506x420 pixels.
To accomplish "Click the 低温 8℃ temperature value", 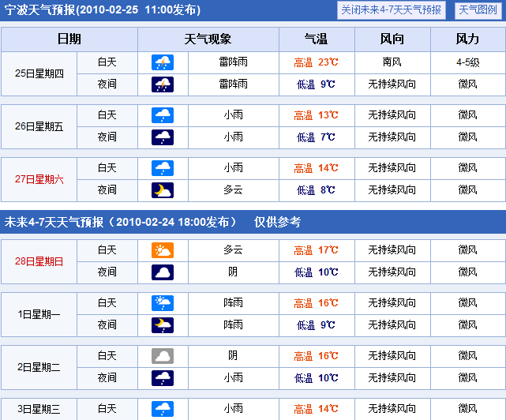I will point(316,190).
